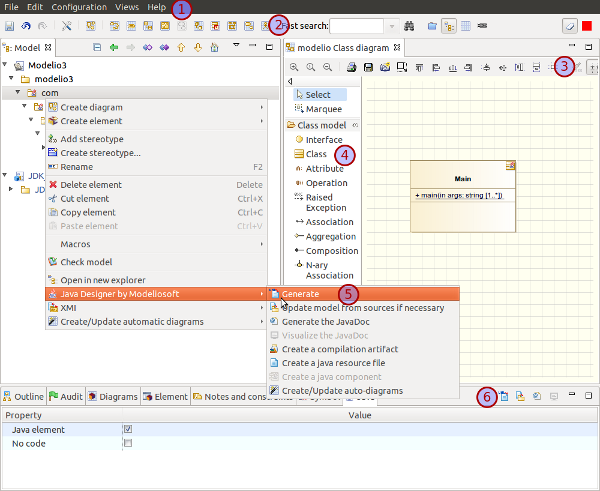Open the Model panel view menu triangle

[x=236, y=45]
